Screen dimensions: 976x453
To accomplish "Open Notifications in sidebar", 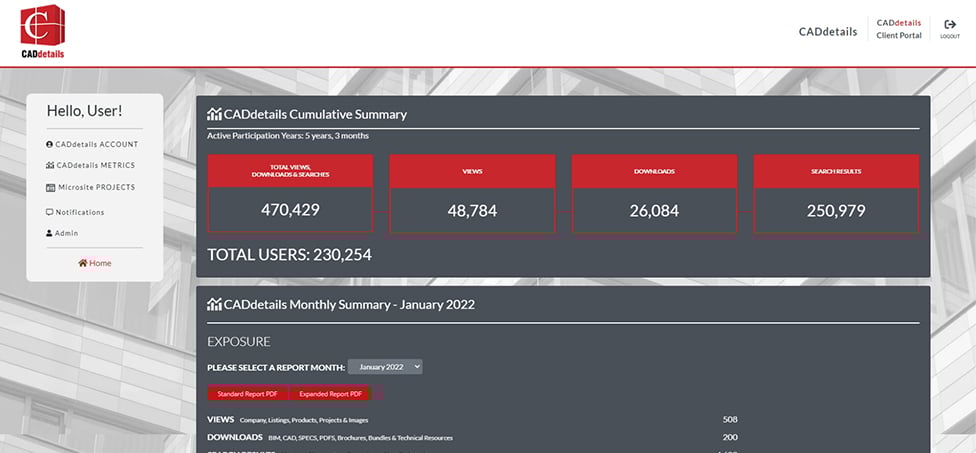I will (x=75, y=212).
